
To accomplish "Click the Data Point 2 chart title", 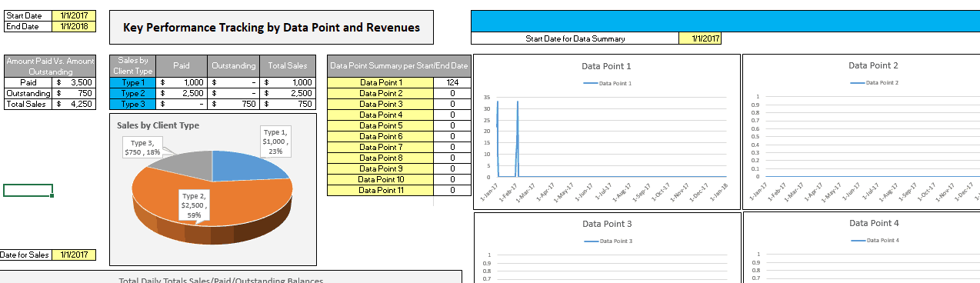I will click(x=873, y=66).
